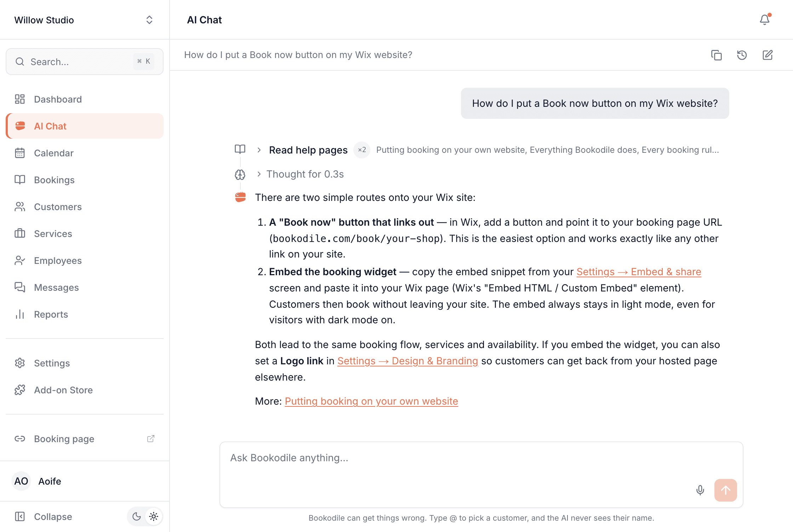Go to Customers
Image resolution: width=793 pixels, height=532 pixels.
click(84, 207)
